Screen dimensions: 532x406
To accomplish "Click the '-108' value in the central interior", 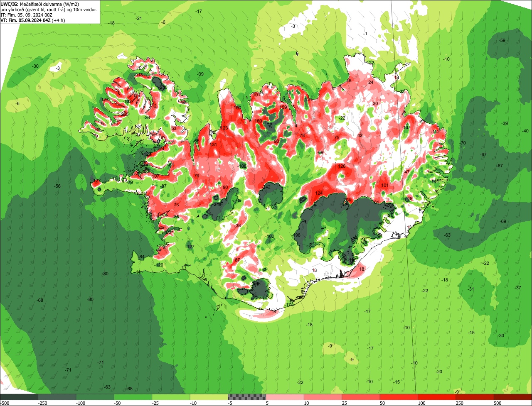I will (x=242, y=166).
